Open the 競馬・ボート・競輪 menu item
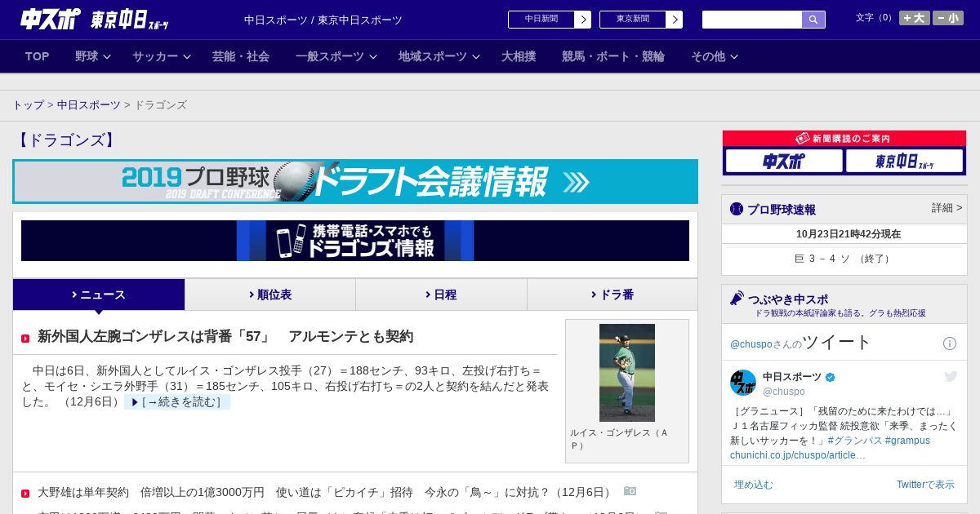The image size is (980, 514). point(613,56)
